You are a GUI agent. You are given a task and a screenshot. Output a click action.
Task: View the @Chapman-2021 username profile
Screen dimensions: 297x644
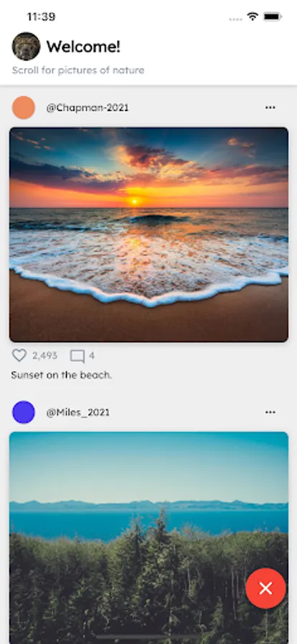pyautogui.click(x=87, y=108)
